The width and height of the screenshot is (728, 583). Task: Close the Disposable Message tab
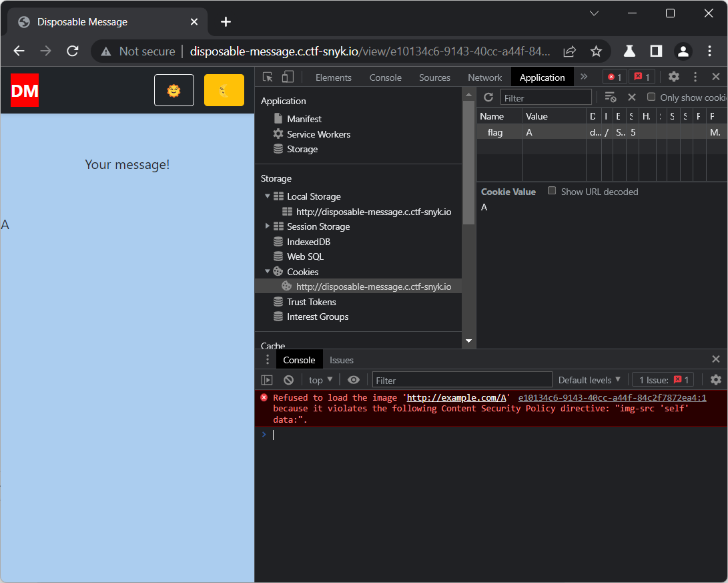coord(194,22)
